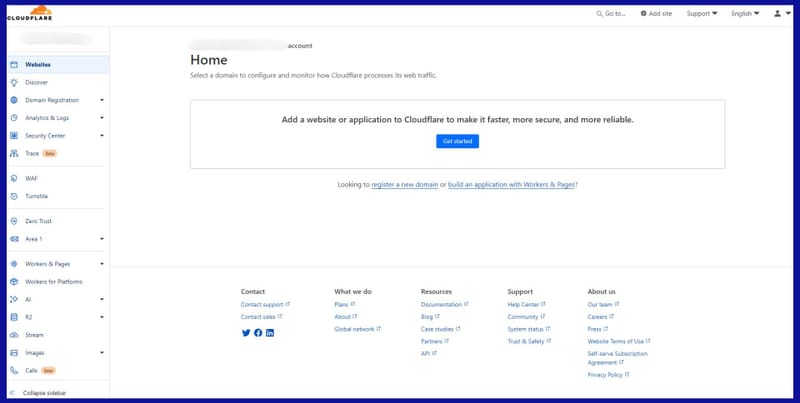Click the Stream icon in sidebar
This screenshot has height=403, width=800.
click(14, 335)
